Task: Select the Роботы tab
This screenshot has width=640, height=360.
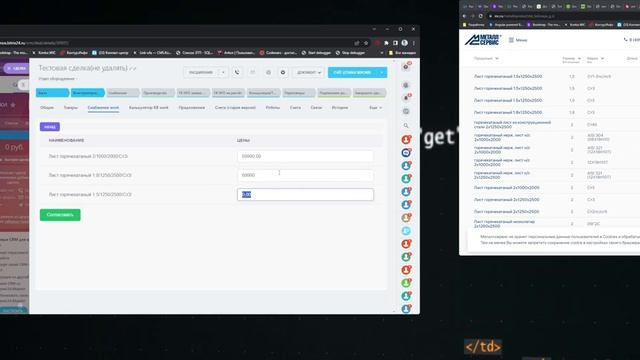Action: click(x=273, y=108)
